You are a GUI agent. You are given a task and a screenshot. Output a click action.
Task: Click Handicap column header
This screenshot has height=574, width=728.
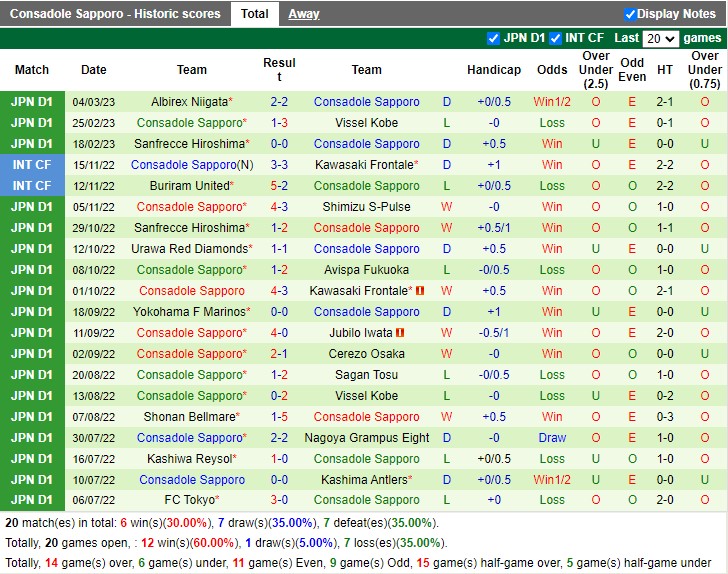point(494,70)
